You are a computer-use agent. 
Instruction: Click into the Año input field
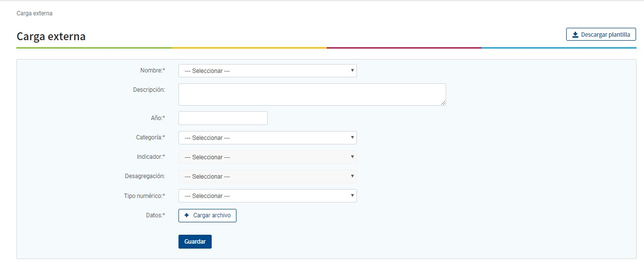click(223, 118)
